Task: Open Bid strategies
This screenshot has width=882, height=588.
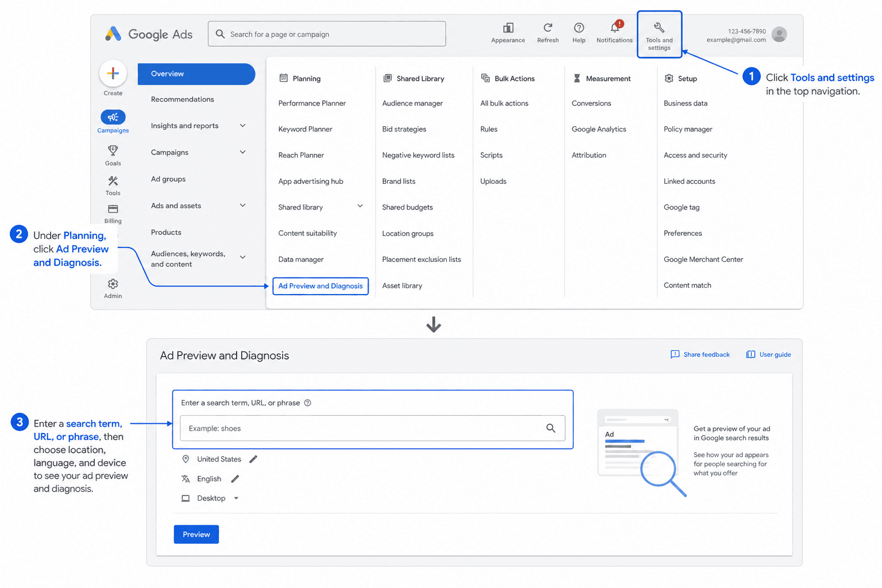Action: [x=404, y=129]
